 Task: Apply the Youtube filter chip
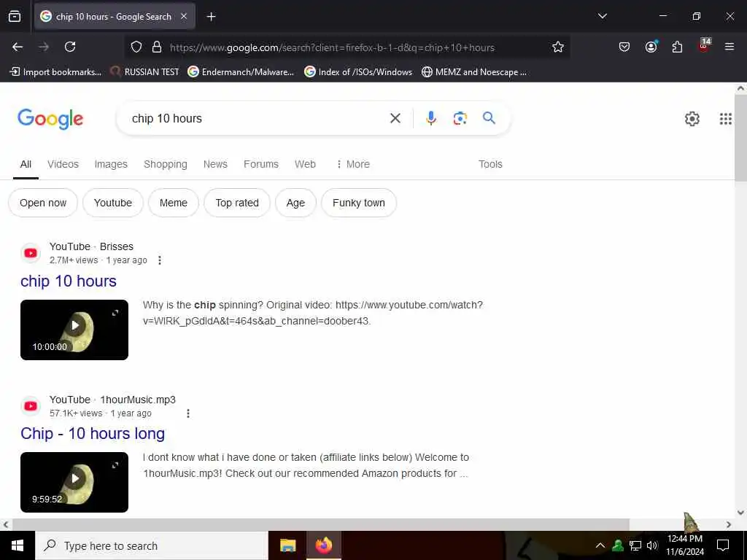(x=113, y=203)
